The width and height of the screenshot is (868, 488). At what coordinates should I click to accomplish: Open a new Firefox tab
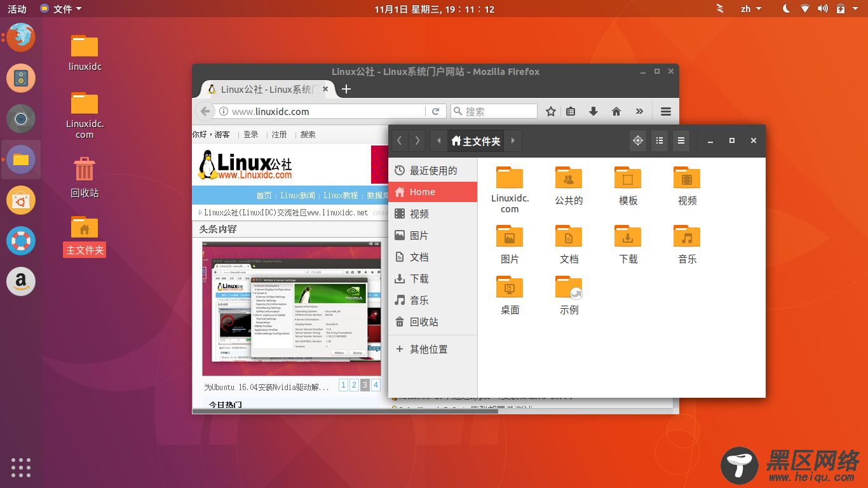346,89
